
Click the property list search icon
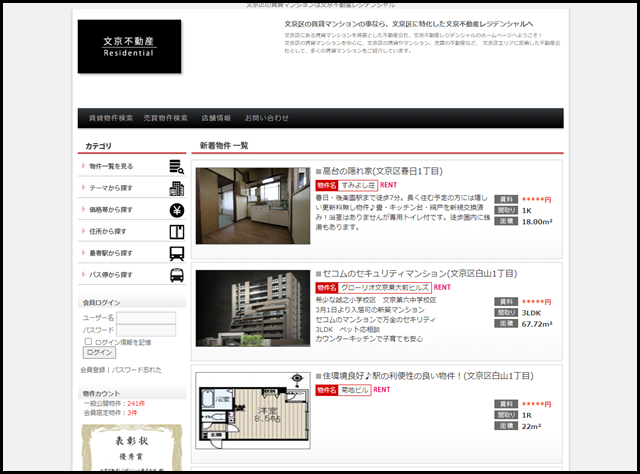click(176, 166)
